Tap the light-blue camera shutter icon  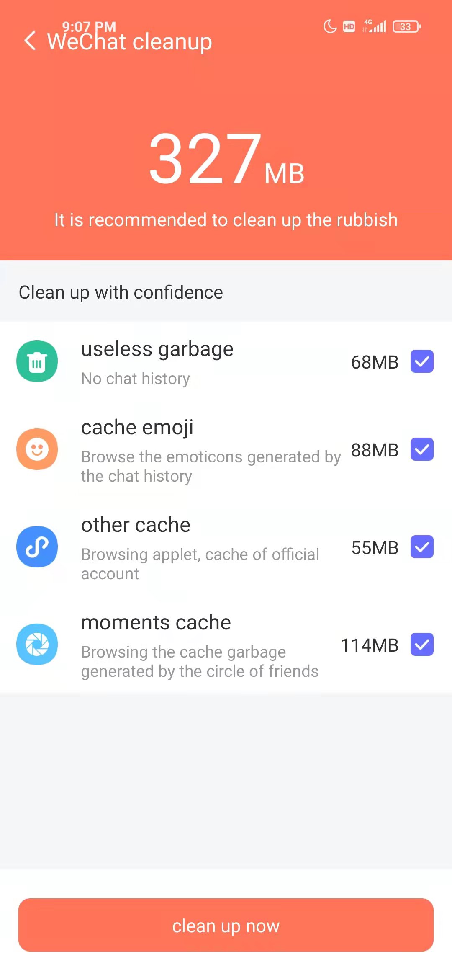pyautogui.click(x=37, y=645)
